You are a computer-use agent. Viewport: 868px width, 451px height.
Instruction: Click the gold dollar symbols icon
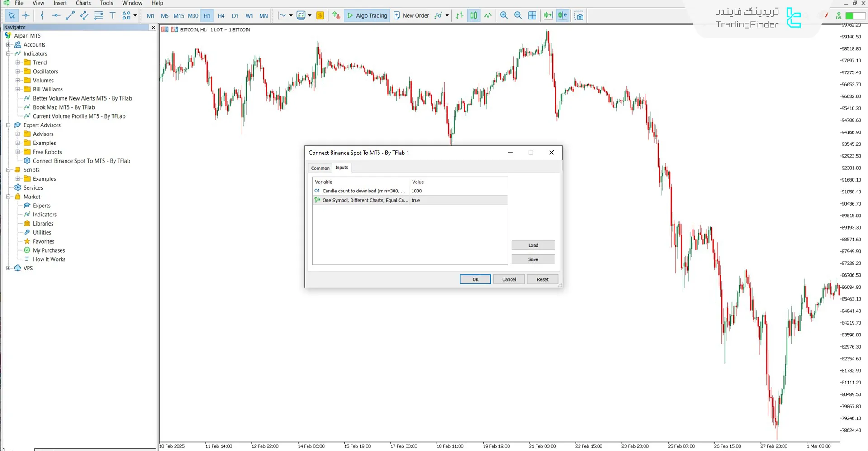click(x=320, y=15)
